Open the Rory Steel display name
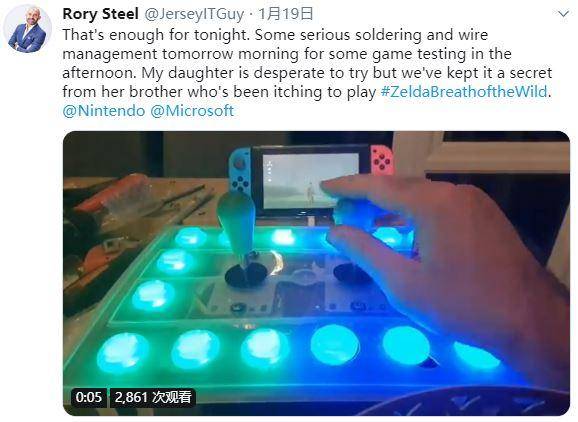 coord(100,14)
